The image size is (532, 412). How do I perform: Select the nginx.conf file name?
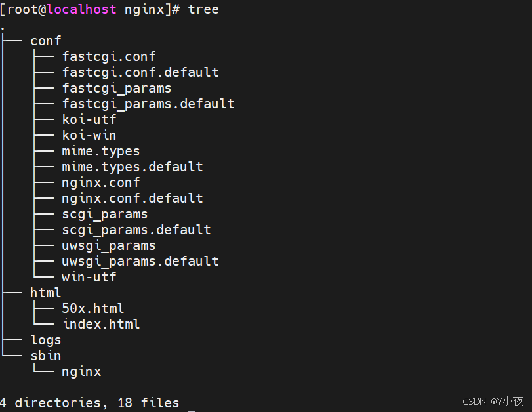tap(101, 183)
